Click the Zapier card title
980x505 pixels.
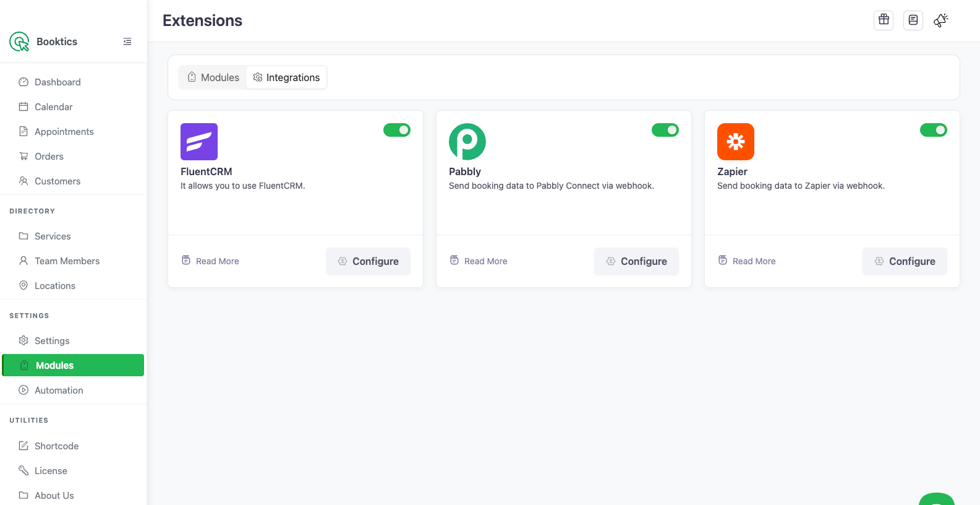point(732,171)
